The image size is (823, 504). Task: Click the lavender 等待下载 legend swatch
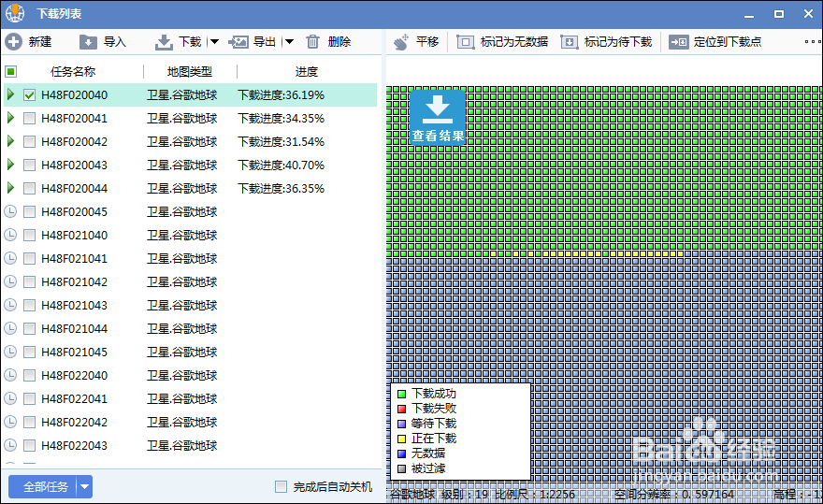click(402, 424)
